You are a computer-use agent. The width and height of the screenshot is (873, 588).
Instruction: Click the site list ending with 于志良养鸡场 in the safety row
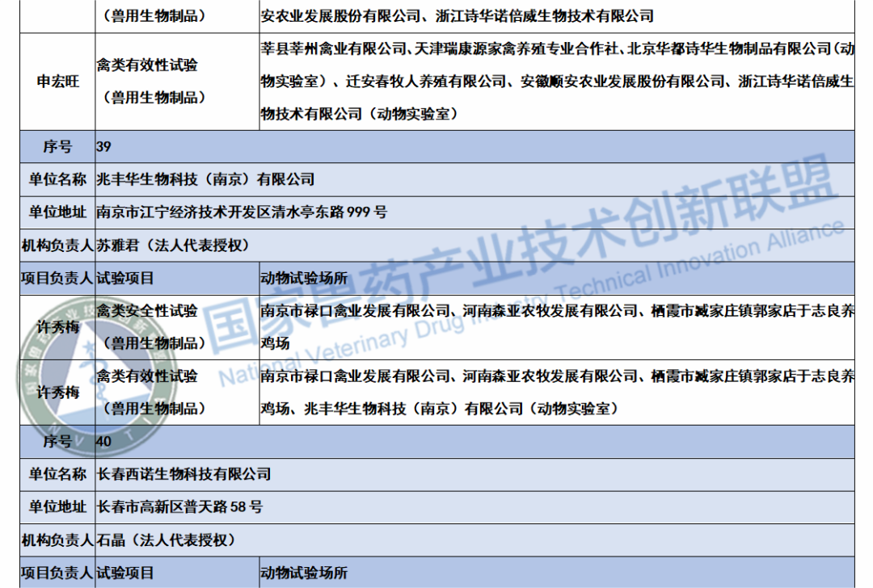tap(557, 327)
